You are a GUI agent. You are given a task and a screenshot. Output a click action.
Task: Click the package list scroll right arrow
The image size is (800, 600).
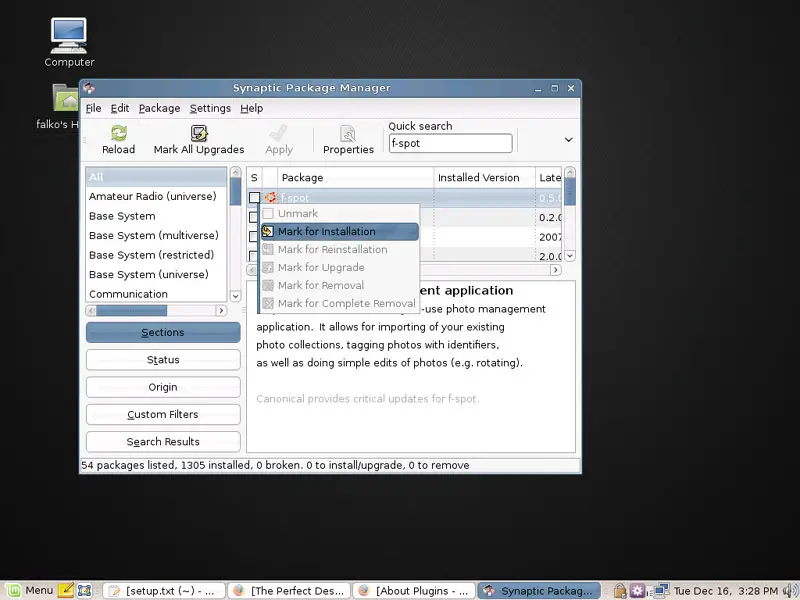tap(556, 270)
